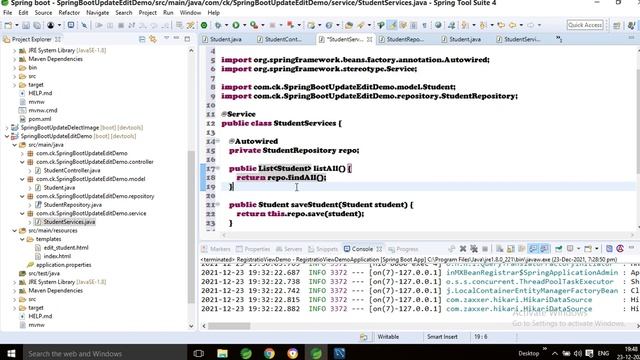640x360 pixels.
Task: Click the Debug bug toolbar icon
Action: click(x=218, y=25)
